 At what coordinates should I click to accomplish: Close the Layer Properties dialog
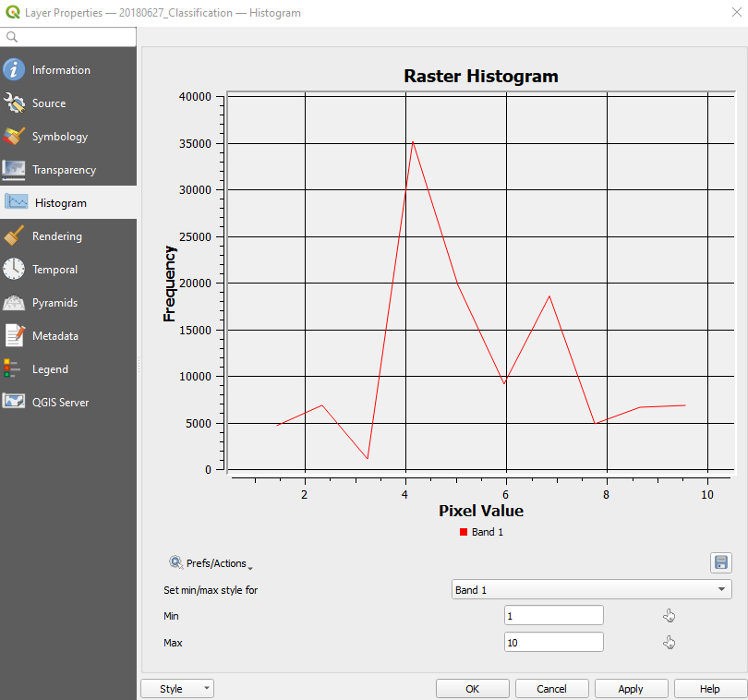pos(737,12)
